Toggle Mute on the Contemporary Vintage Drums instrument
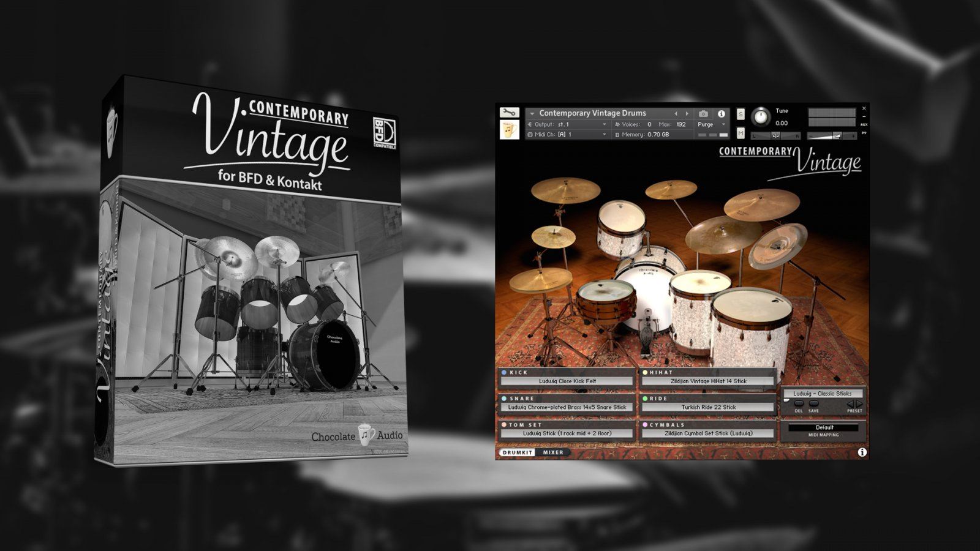Viewport: 980px width, 551px height. click(741, 134)
